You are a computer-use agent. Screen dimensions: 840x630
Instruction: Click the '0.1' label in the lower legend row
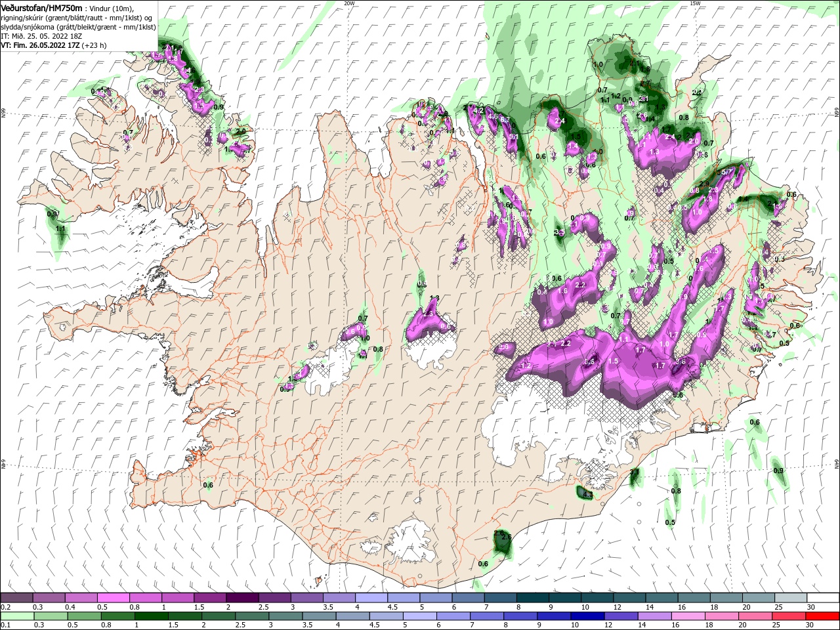coord(5,625)
